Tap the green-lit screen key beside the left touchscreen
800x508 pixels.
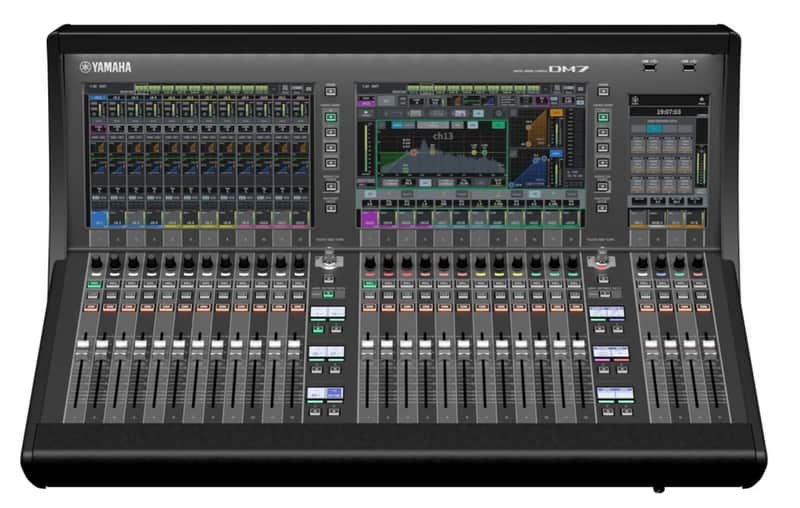pyautogui.click(x=331, y=117)
